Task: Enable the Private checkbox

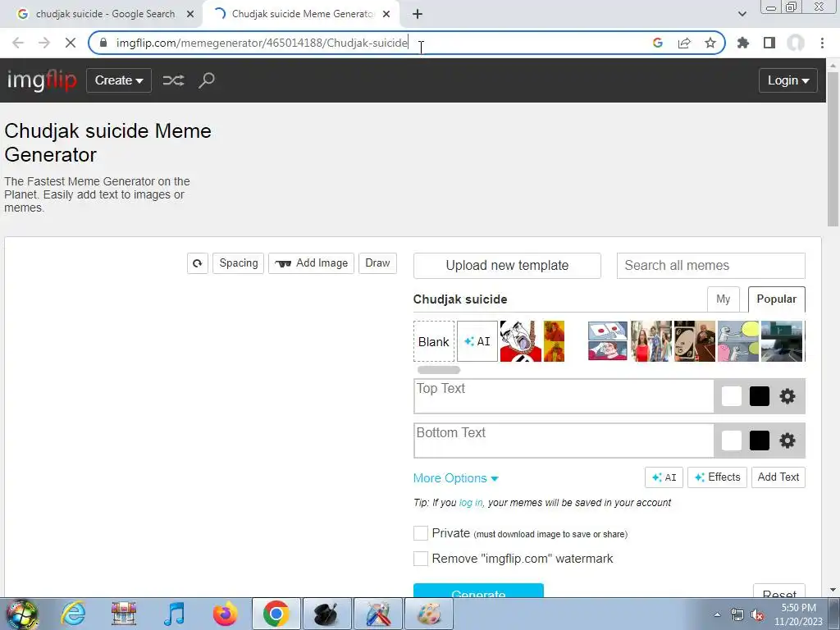Action: tap(421, 533)
